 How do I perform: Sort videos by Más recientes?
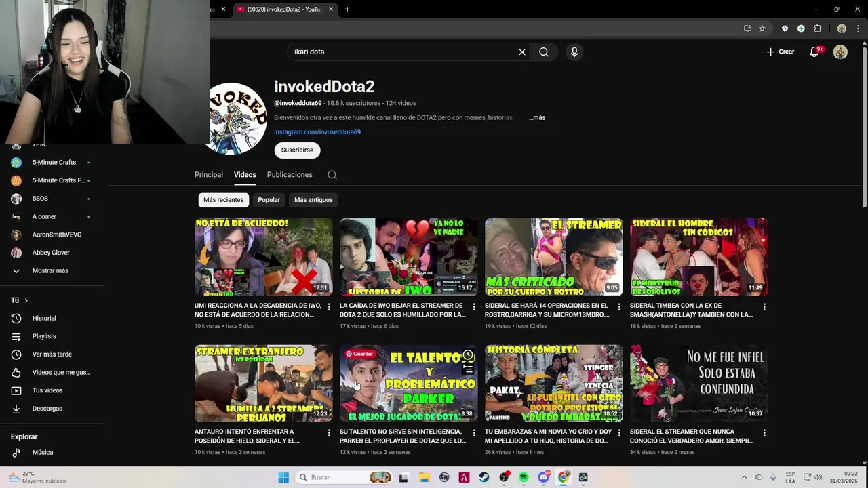coord(223,200)
